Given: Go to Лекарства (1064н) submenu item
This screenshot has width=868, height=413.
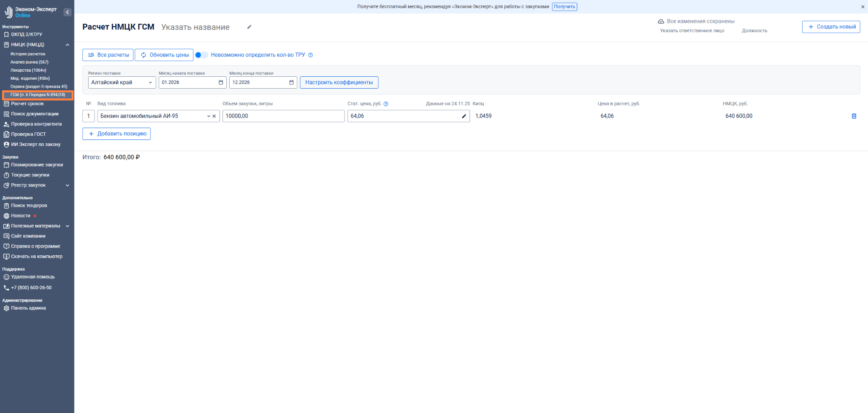Looking at the screenshot, I should click(x=28, y=70).
